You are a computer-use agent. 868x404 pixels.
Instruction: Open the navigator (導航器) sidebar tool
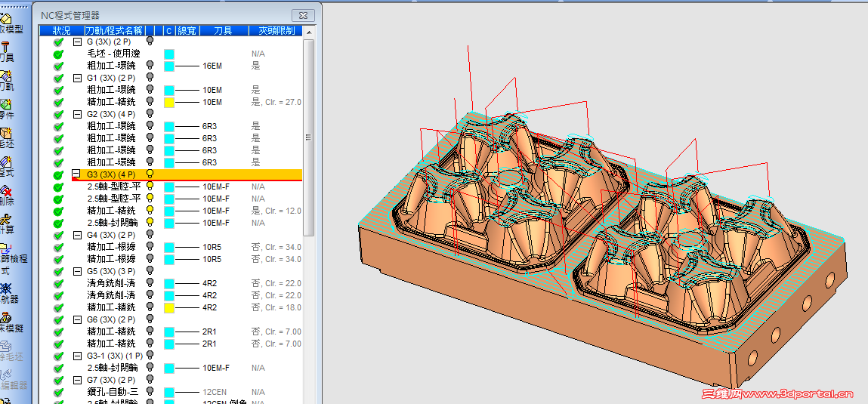tap(8, 293)
